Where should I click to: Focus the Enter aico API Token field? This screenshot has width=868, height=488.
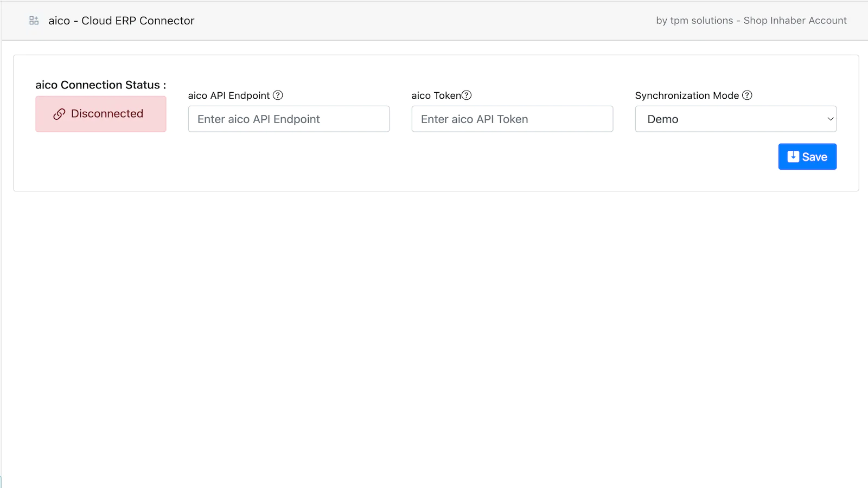512,119
